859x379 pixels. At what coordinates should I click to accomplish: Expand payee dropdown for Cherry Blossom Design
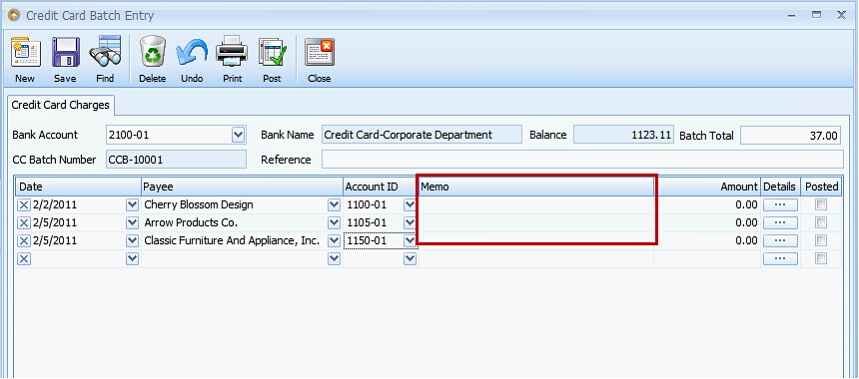(334, 205)
